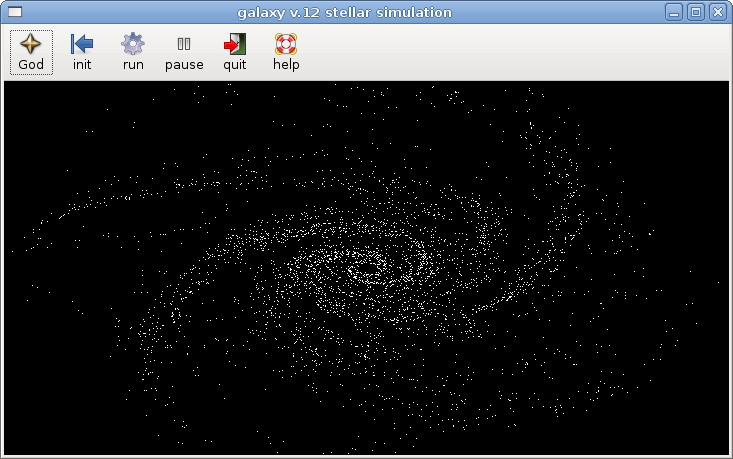The width and height of the screenshot is (733, 459).
Task: Open help with the lifebuoy icon
Action: 286,44
